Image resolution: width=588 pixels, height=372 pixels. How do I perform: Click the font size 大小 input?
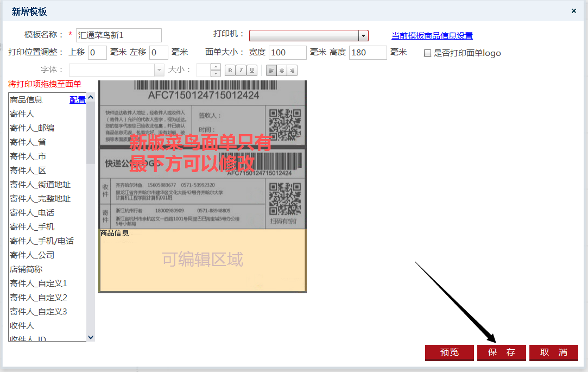pyautogui.click(x=204, y=70)
